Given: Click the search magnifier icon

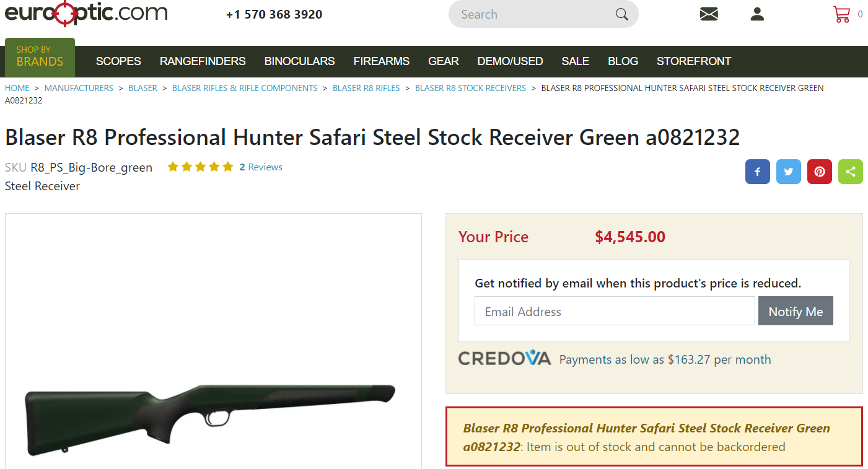Looking at the screenshot, I should click(621, 14).
